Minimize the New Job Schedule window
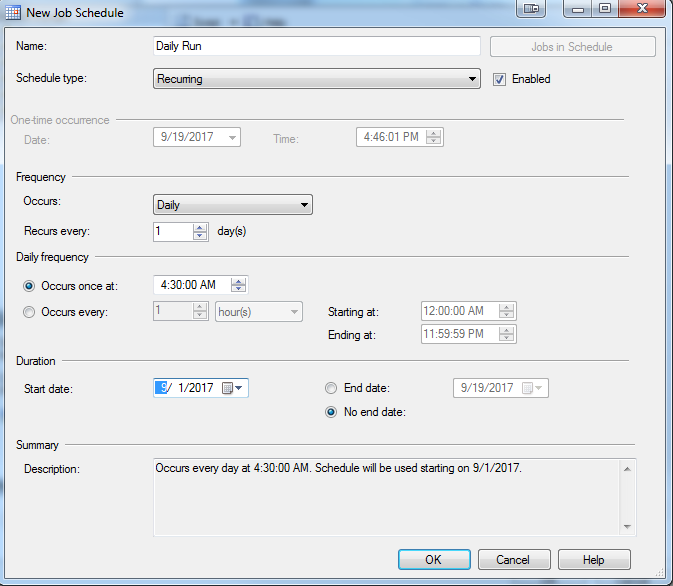 (578, 8)
